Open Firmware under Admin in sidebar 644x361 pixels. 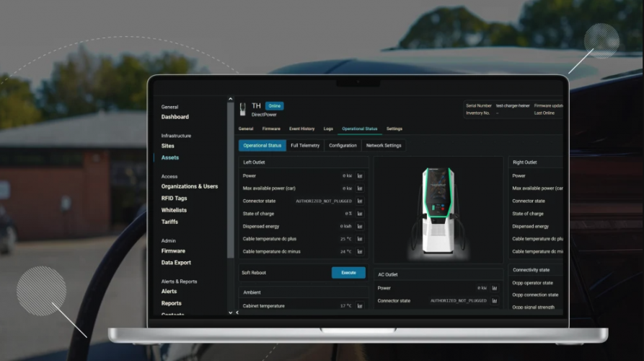[x=173, y=251]
